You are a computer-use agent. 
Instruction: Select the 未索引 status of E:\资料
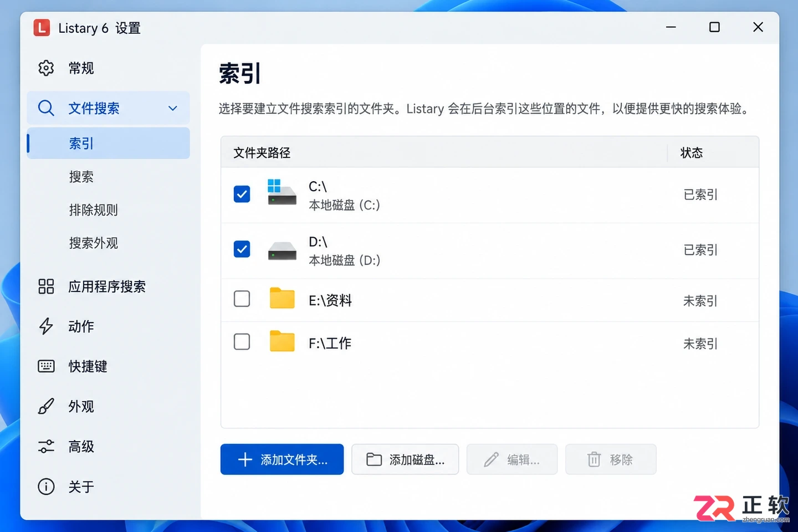click(x=700, y=301)
